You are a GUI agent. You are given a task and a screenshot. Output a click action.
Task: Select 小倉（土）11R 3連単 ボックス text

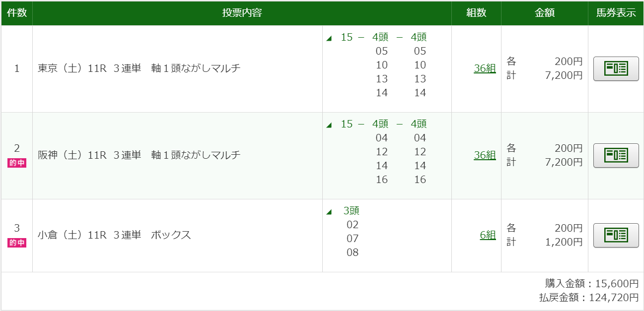pyautogui.click(x=114, y=235)
